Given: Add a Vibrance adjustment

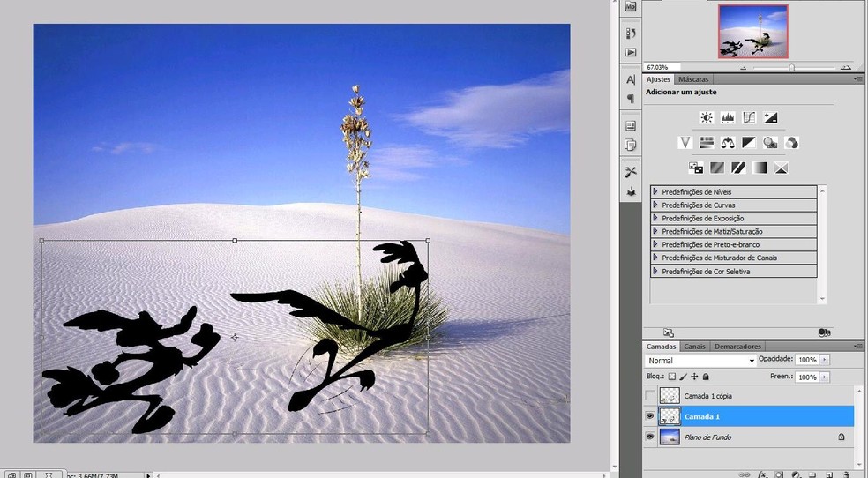Looking at the screenshot, I should click(685, 143).
